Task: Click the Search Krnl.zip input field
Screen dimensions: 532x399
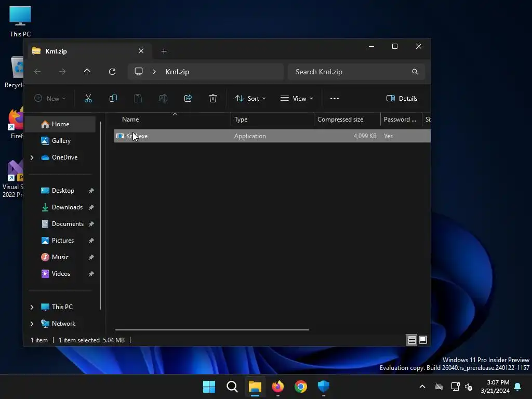Action: tap(356, 72)
